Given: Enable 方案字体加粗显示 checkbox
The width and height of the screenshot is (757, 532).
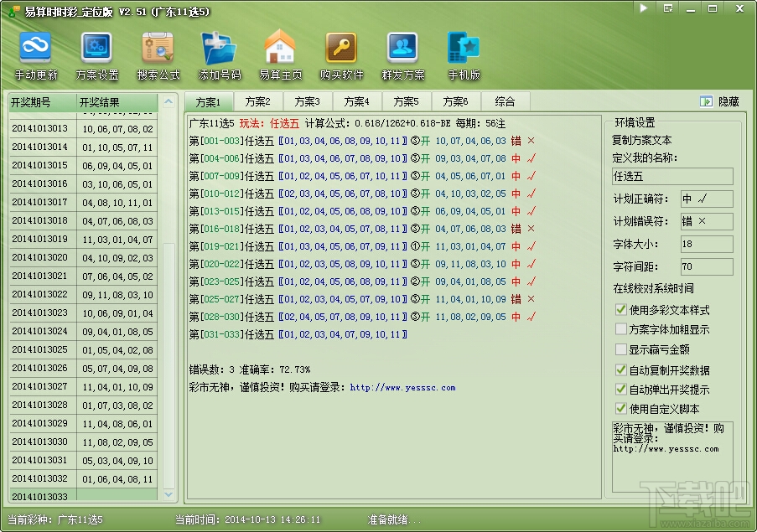Looking at the screenshot, I should click(x=621, y=329).
